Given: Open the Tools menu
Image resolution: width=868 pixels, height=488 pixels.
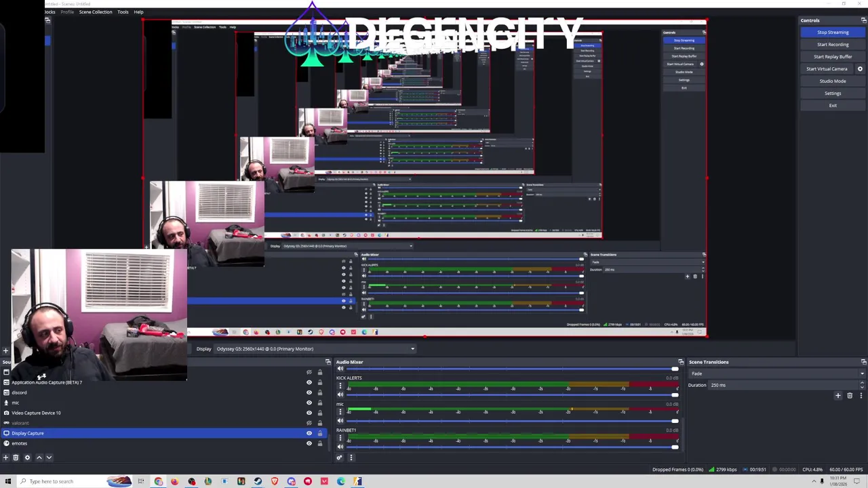Looking at the screenshot, I should coord(123,12).
